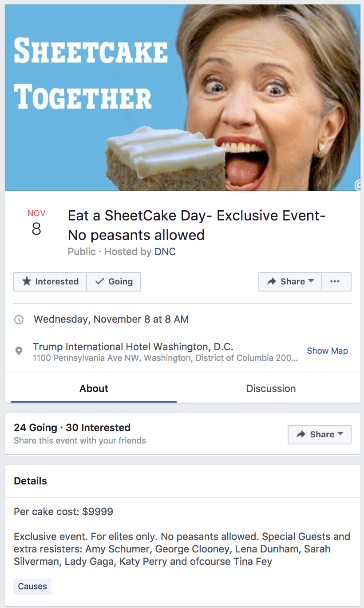Switch to the About tab

94,389
